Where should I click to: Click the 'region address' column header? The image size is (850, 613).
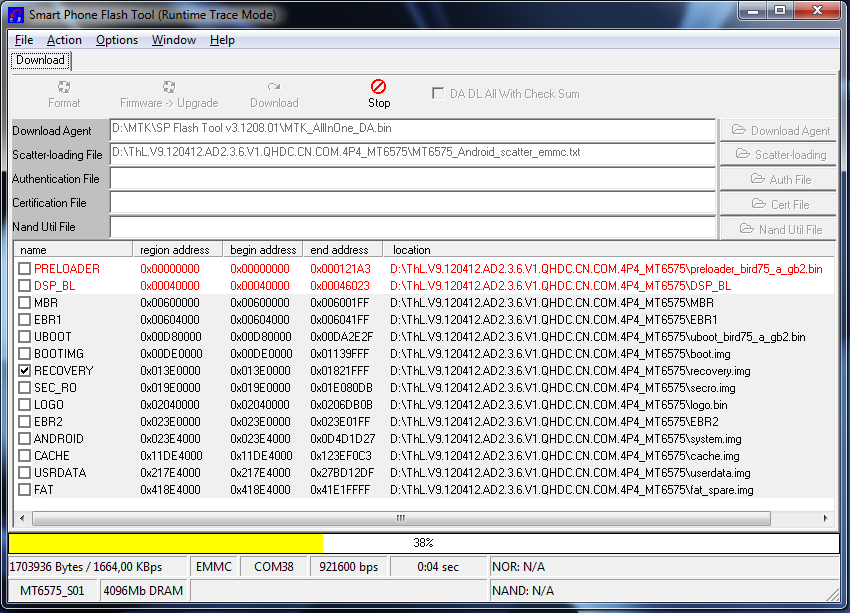pos(178,250)
